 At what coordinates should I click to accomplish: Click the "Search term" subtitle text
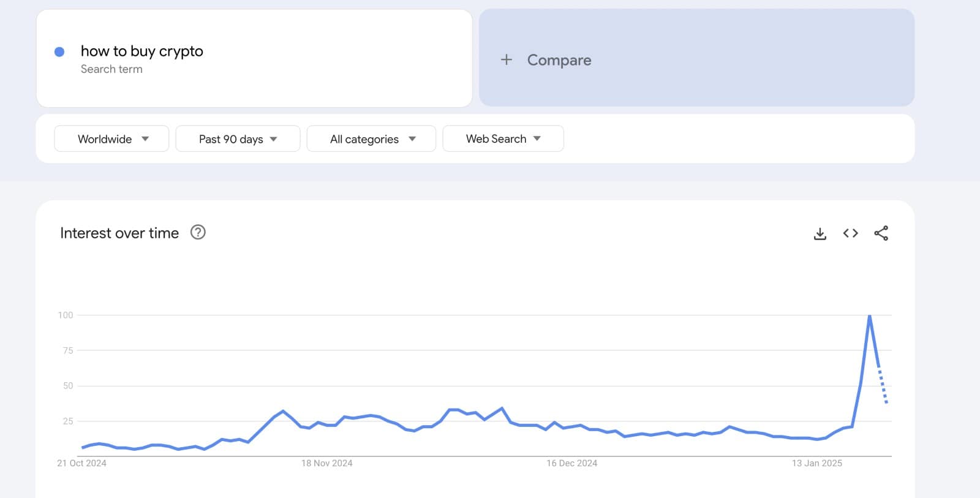point(111,69)
